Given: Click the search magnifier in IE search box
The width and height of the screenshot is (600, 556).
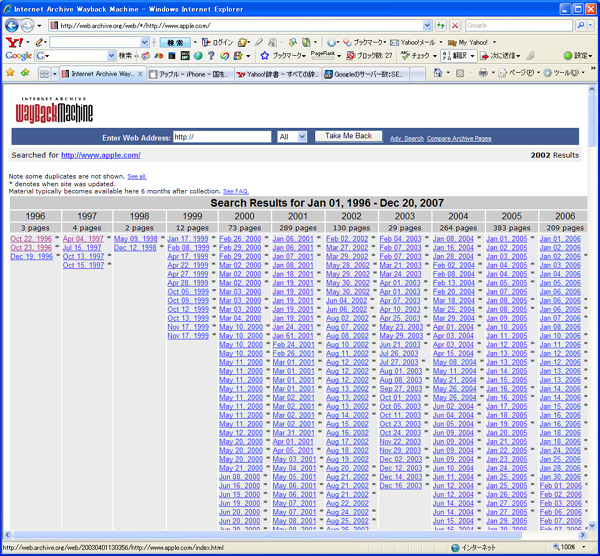Looking at the screenshot, I should point(578,25).
